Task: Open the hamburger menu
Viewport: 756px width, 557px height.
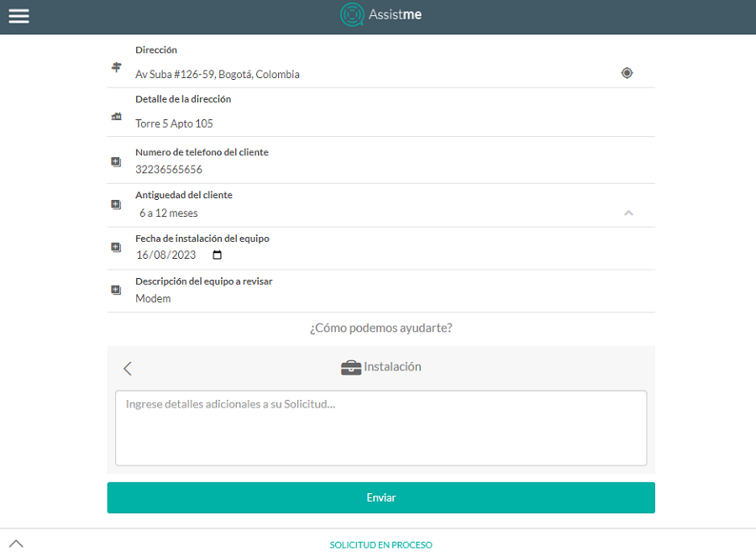Action: (18, 16)
